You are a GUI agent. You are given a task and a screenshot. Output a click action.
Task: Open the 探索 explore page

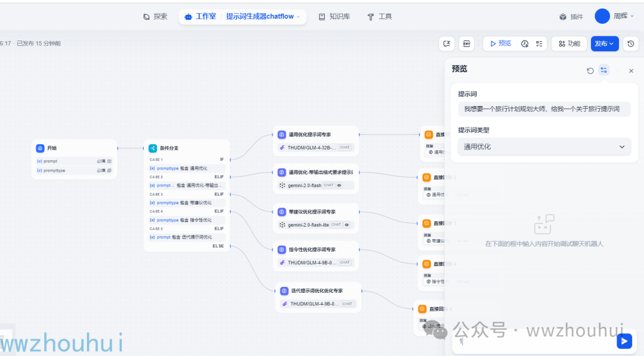(x=155, y=17)
